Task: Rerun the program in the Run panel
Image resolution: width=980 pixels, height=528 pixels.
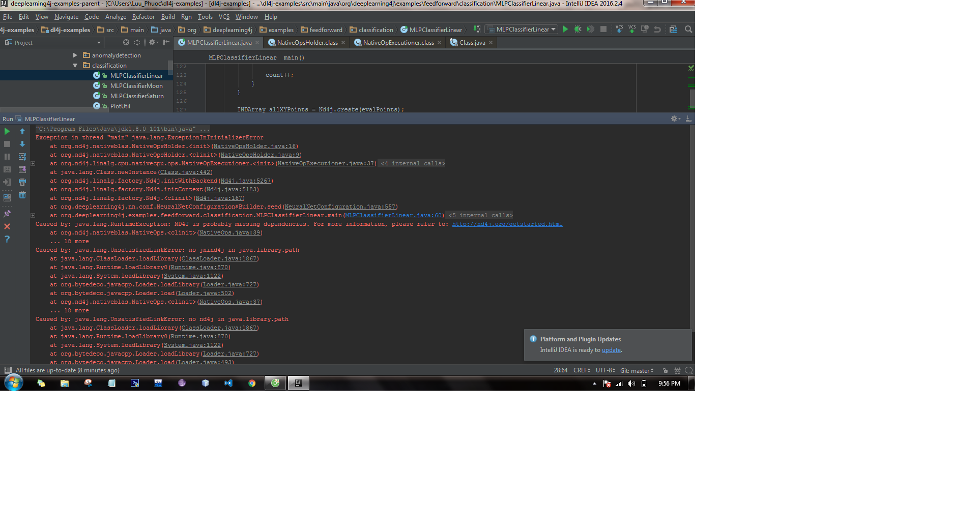Action: [7, 131]
